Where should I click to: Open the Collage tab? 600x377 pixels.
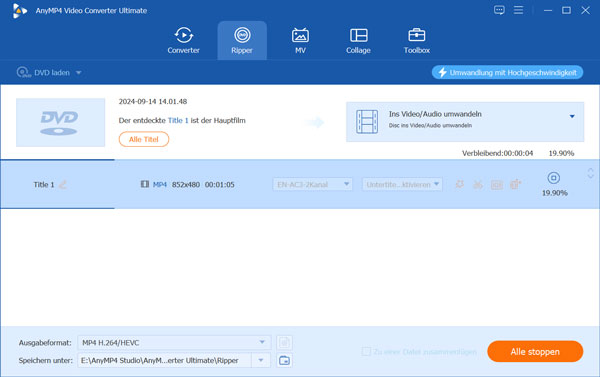pos(358,41)
